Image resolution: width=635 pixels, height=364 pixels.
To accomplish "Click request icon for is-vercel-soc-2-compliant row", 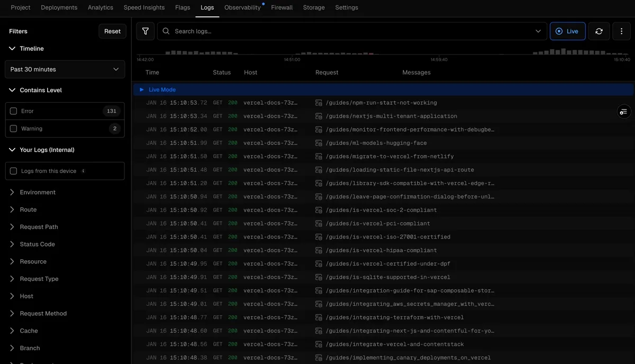I will (x=319, y=210).
